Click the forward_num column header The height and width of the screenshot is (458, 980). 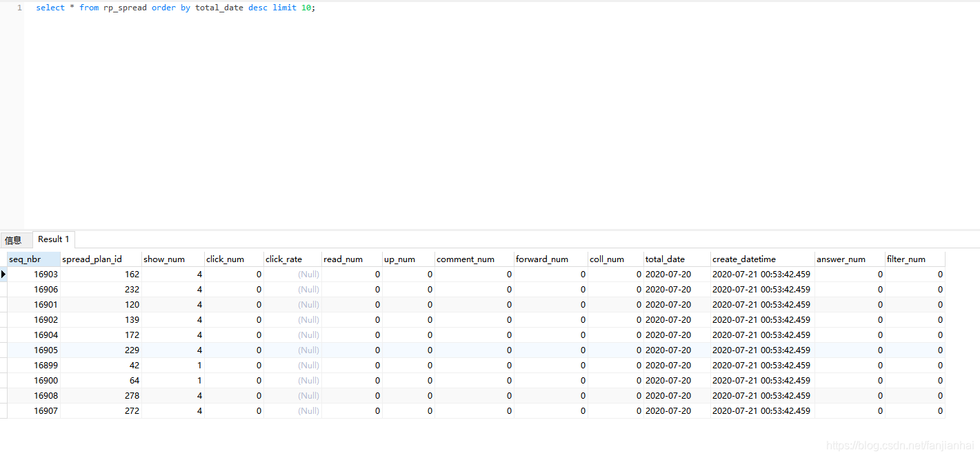click(x=551, y=259)
